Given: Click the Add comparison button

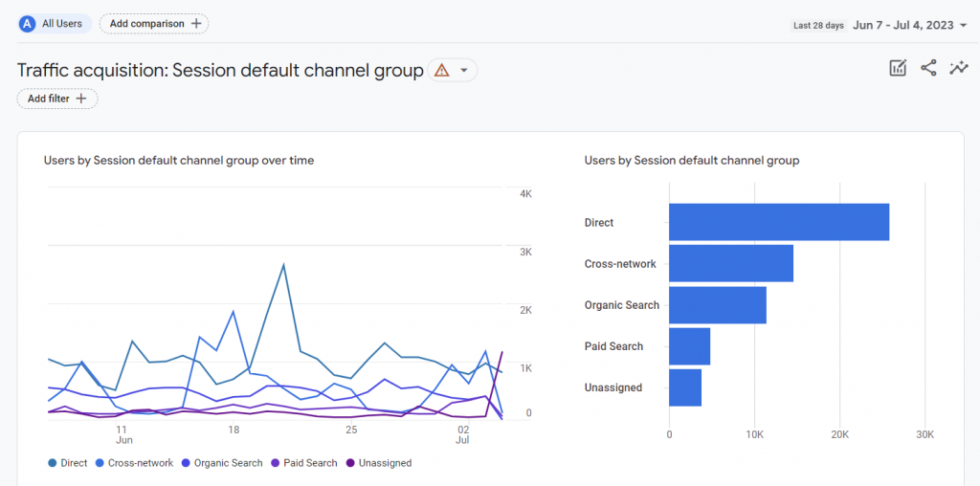Looking at the screenshot, I should point(154,23).
